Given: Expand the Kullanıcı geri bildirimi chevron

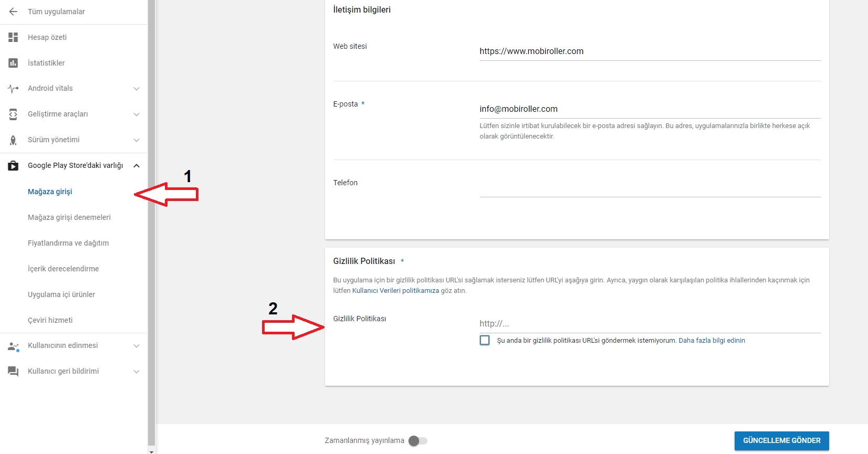Looking at the screenshot, I should click(x=137, y=372).
